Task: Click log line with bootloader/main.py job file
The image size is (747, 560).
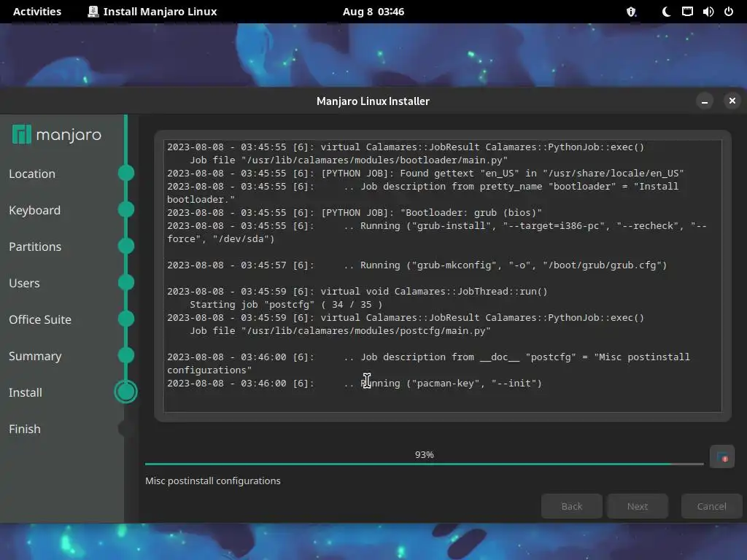Action: pos(349,160)
